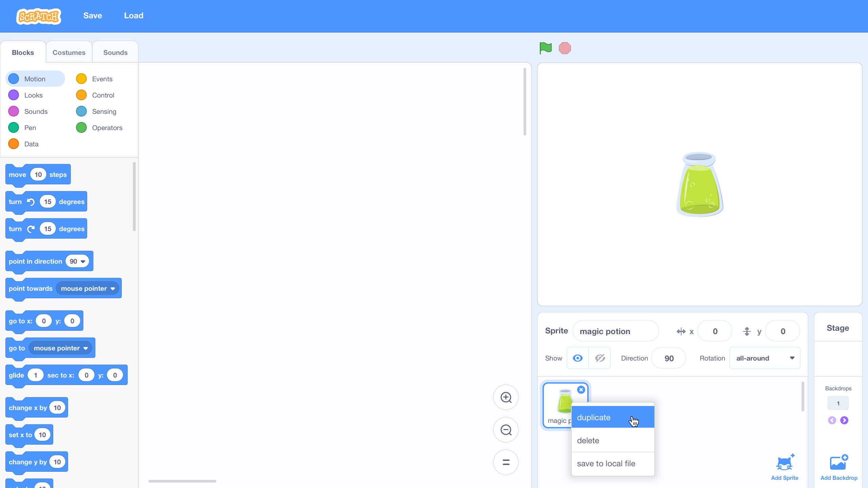Image resolution: width=868 pixels, height=488 pixels.
Task: Click the Scratch logo
Action: (38, 16)
